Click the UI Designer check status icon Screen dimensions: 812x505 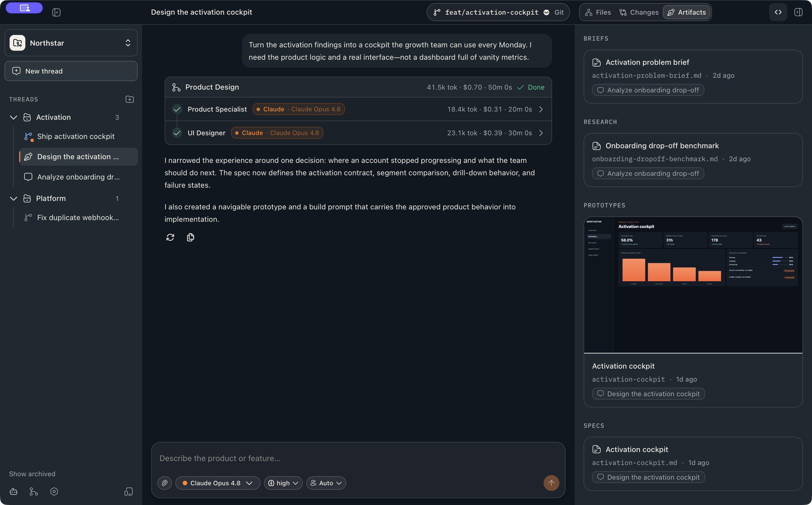pos(177,133)
